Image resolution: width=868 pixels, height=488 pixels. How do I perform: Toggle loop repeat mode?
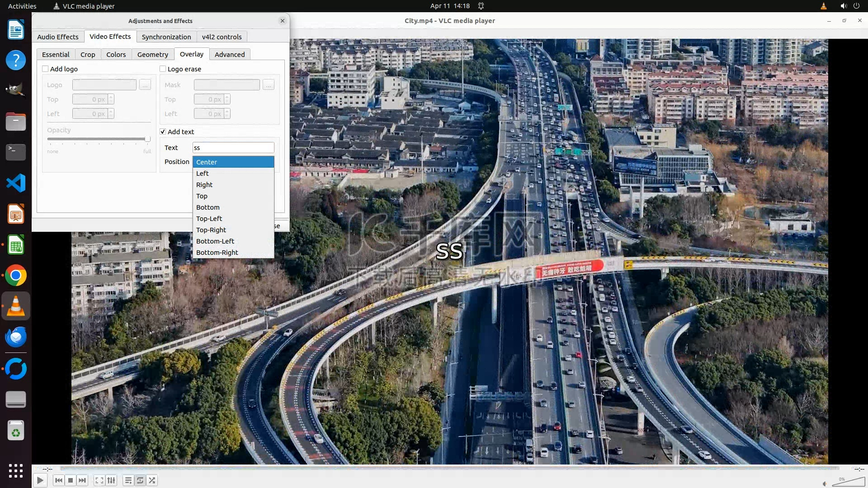[140, 480]
